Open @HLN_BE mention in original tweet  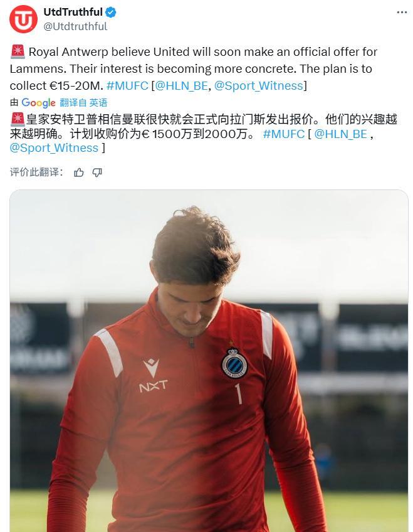[x=181, y=85]
